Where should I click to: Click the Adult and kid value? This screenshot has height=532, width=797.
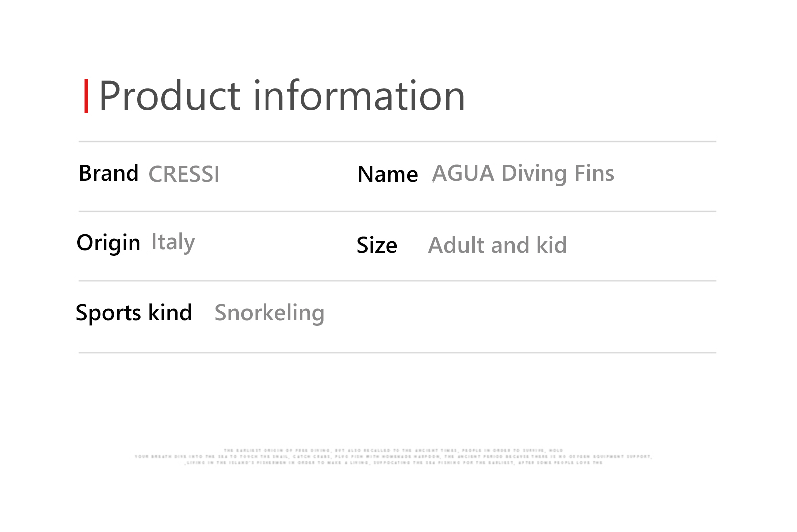point(498,245)
